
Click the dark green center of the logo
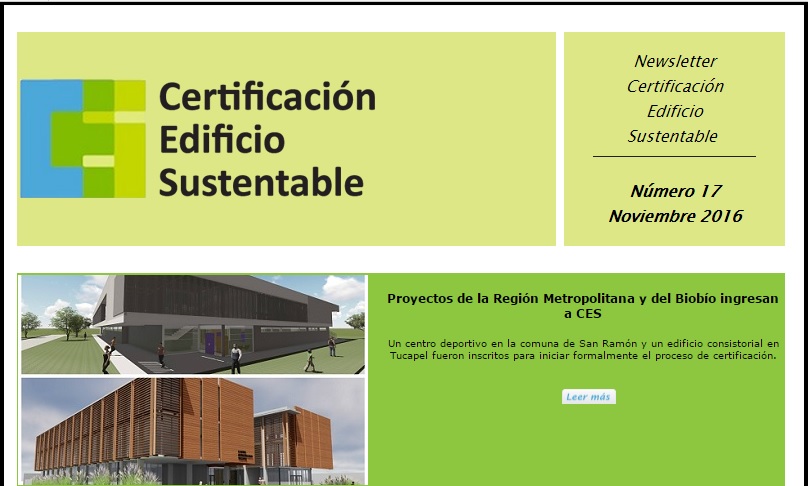click(x=95, y=140)
